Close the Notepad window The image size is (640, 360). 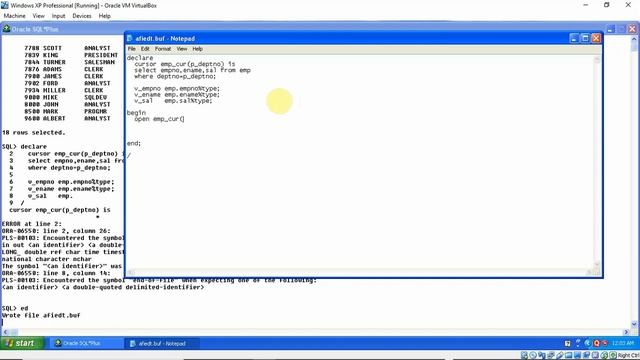(596, 38)
